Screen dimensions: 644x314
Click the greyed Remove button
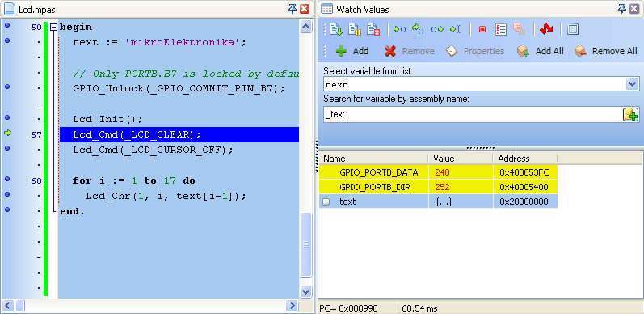(x=410, y=51)
